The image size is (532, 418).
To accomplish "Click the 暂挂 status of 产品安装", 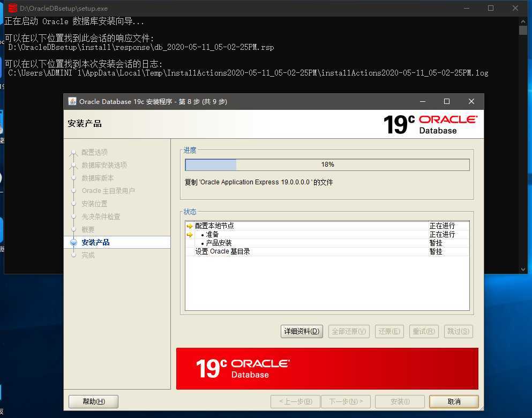I will tap(436, 243).
